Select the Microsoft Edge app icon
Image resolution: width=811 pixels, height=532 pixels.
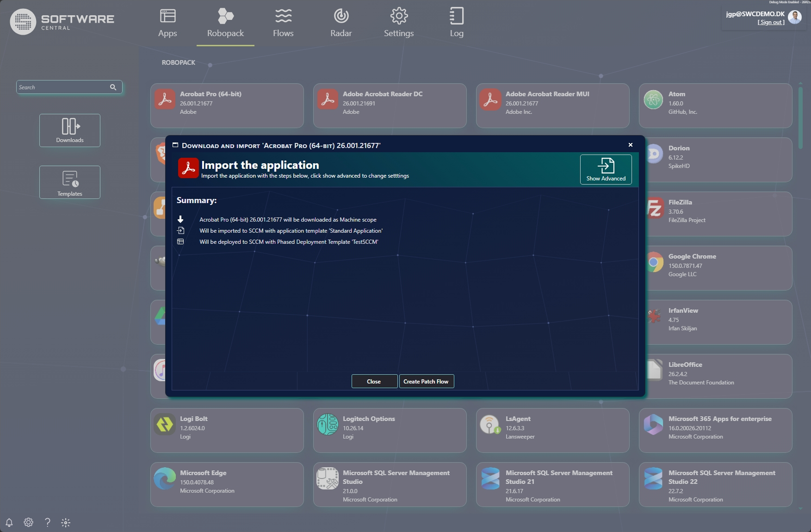(x=165, y=478)
